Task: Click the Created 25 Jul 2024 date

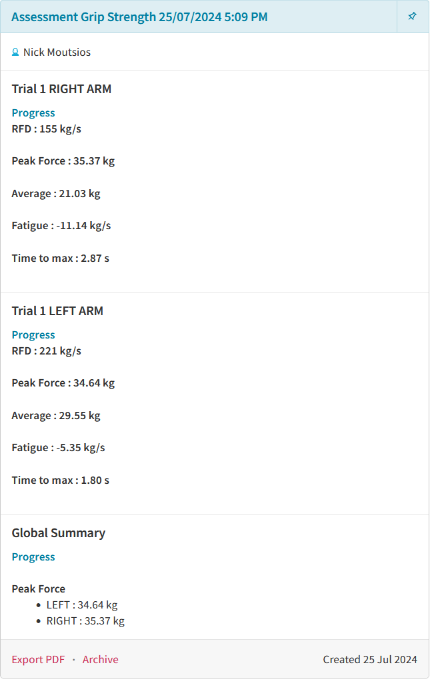Action: (x=370, y=660)
